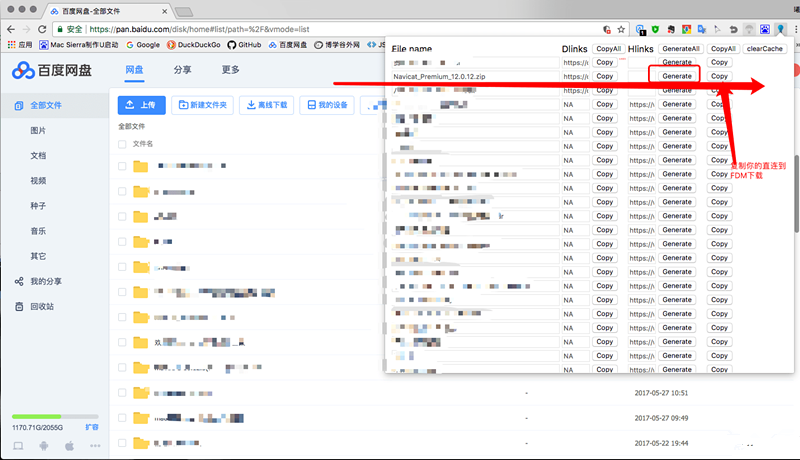This screenshot has width=800, height=460.
Task: Click the Hlinks CopyAll button
Action: pyautogui.click(x=723, y=49)
